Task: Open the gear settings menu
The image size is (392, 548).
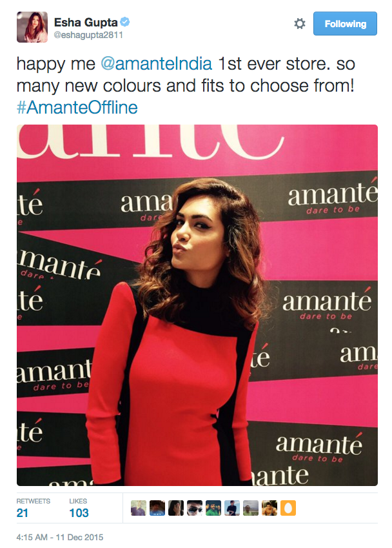Action: click(x=300, y=24)
